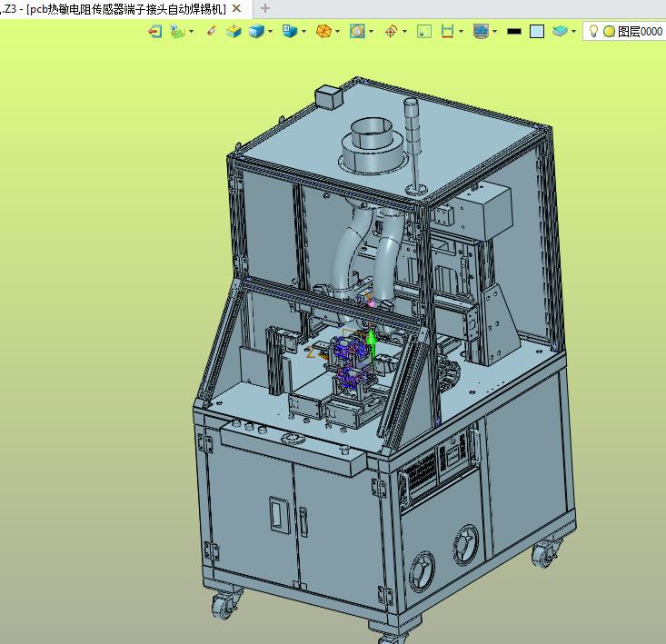Select the signal tower light on machine roof
The width and height of the screenshot is (666, 644).
pyautogui.click(x=412, y=147)
